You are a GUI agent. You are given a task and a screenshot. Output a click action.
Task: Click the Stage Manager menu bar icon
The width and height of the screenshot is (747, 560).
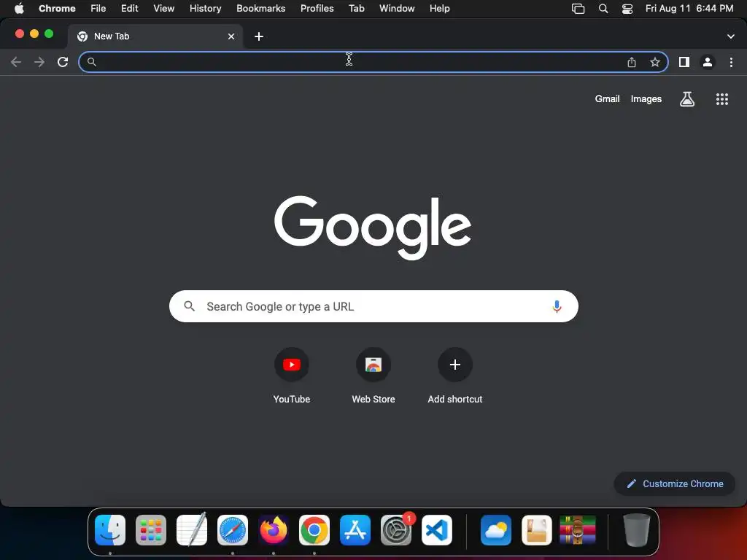pos(578,9)
